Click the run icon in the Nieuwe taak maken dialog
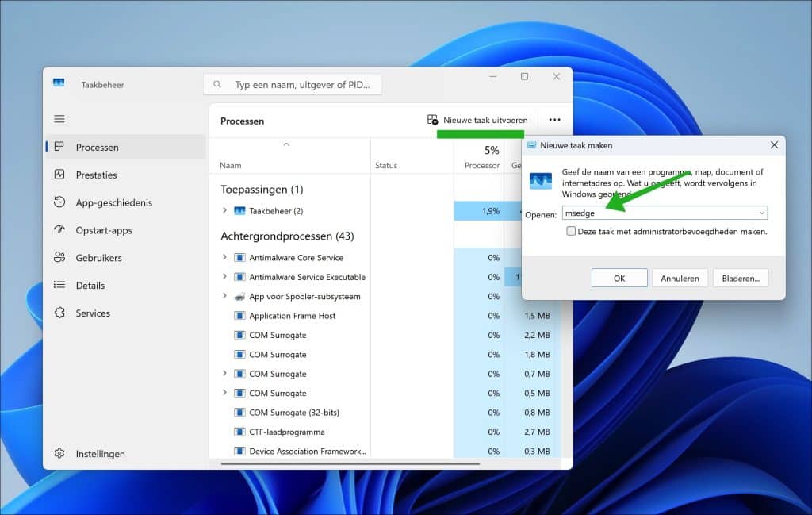The width and height of the screenshot is (812, 515). point(541,182)
